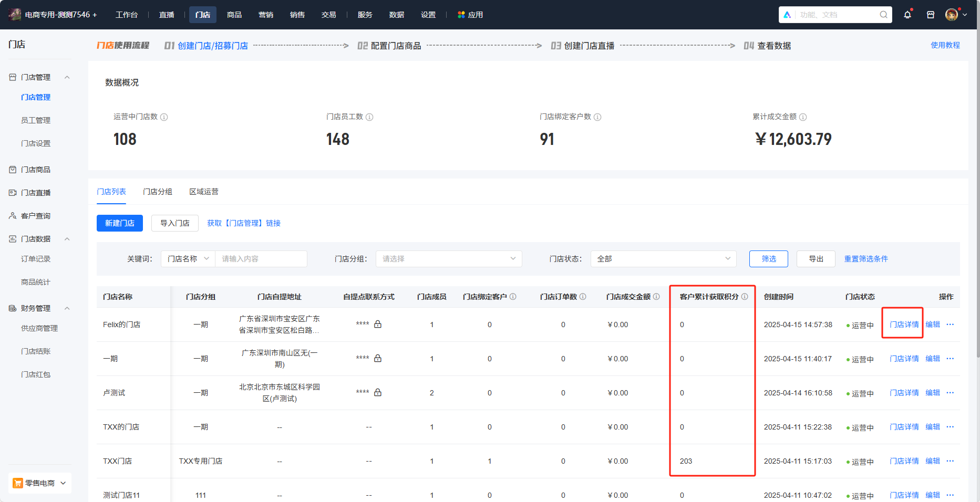This screenshot has height=502, width=980.
Task: Expand the 门店分组 select dropdown
Action: pyautogui.click(x=449, y=259)
